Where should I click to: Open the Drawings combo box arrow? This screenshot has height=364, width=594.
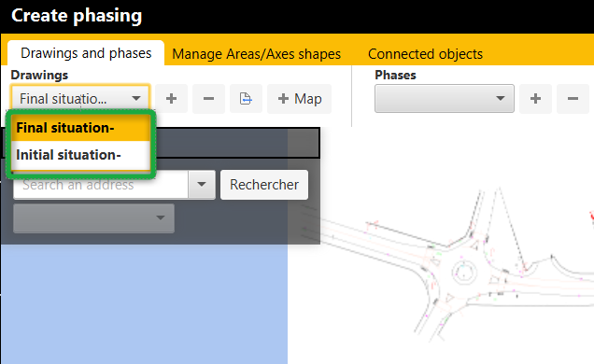pyautogui.click(x=136, y=99)
